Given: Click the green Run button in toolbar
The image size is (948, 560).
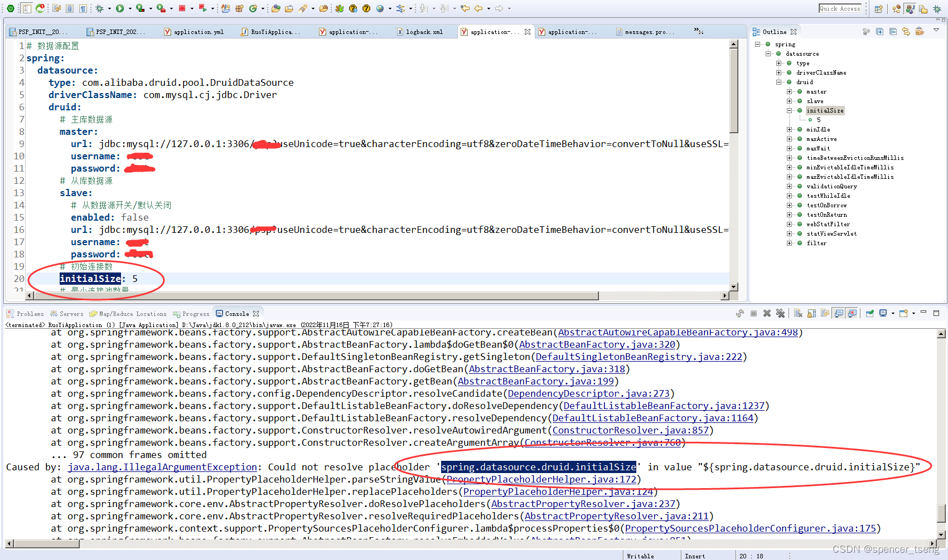Looking at the screenshot, I should (x=120, y=8).
